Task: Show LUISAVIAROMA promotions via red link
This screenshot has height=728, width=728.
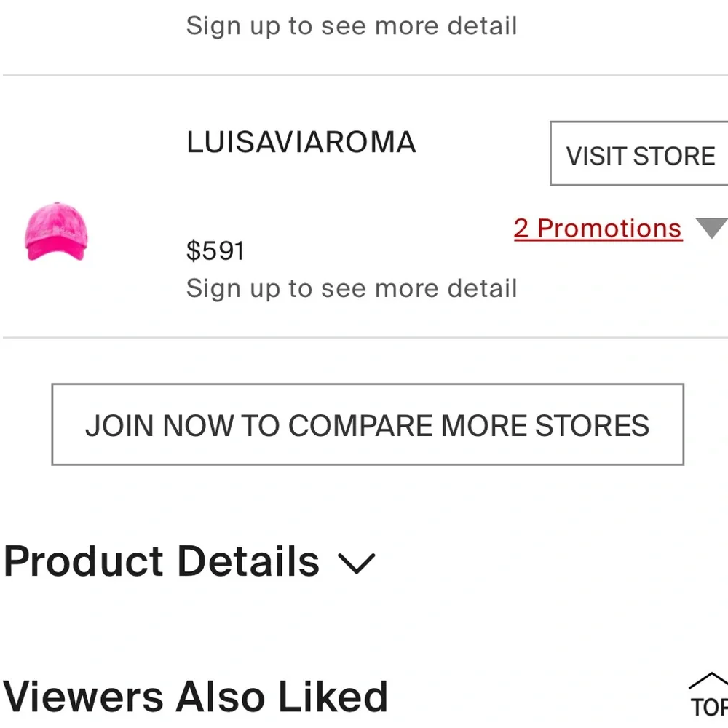Action: click(598, 229)
